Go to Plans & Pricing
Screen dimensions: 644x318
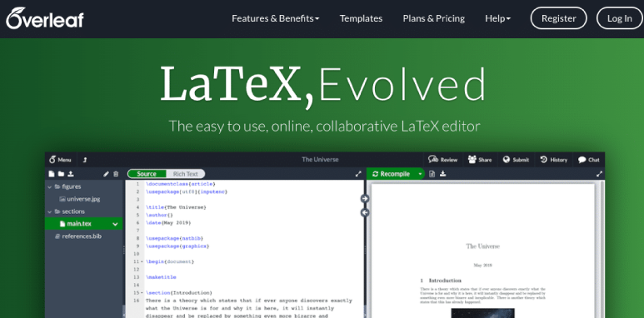(x=434, y=18)
